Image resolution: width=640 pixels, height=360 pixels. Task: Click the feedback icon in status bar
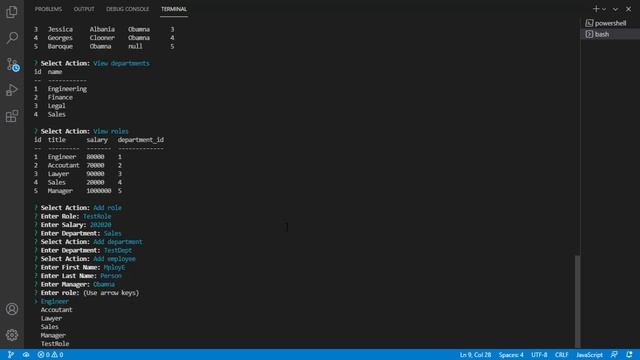[x=614, y=355]
